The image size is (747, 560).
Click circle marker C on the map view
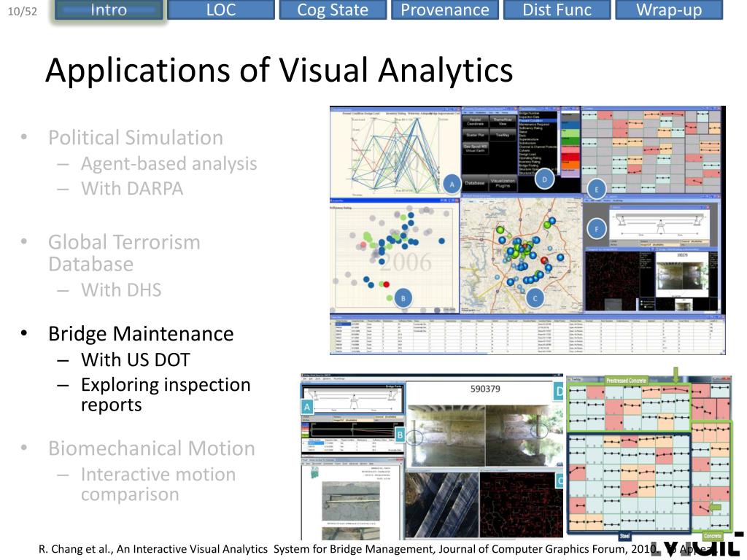pos(535,298)
